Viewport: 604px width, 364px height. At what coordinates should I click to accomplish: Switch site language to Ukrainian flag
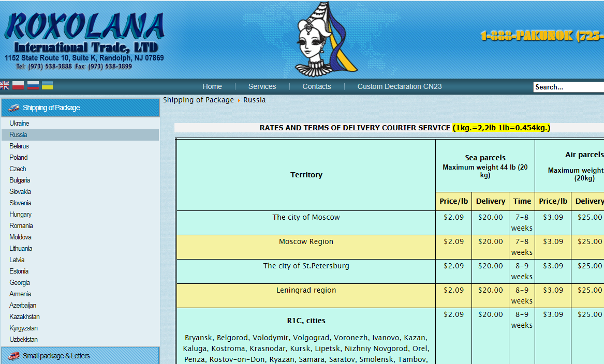tap(48, 85)
